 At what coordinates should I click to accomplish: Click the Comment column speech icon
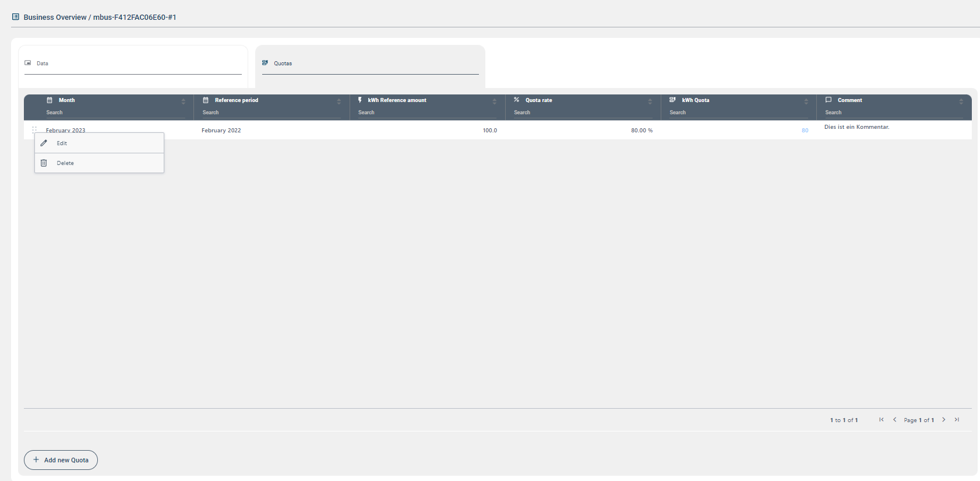pos(829,100)
